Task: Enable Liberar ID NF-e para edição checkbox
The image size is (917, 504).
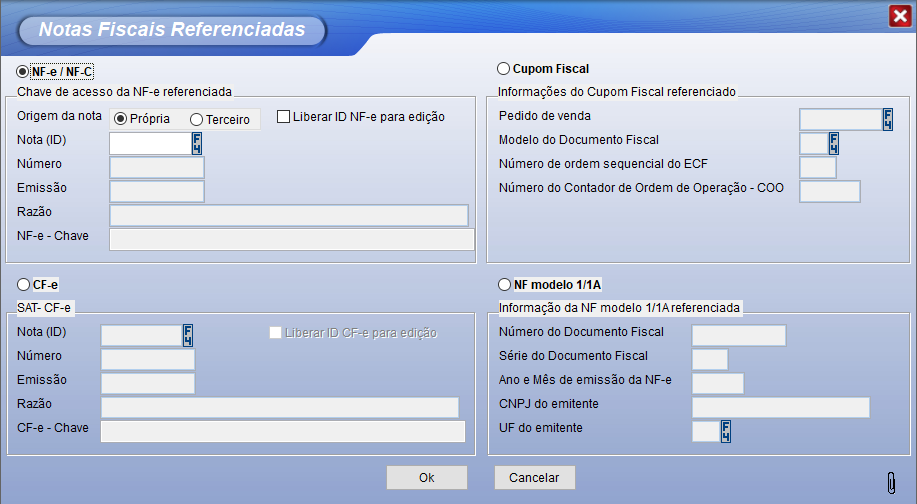Action: pyautogui.click(x=283, y=116)
